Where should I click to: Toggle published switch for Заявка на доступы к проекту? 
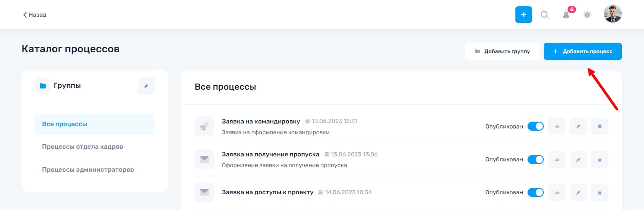click(536, 192)
